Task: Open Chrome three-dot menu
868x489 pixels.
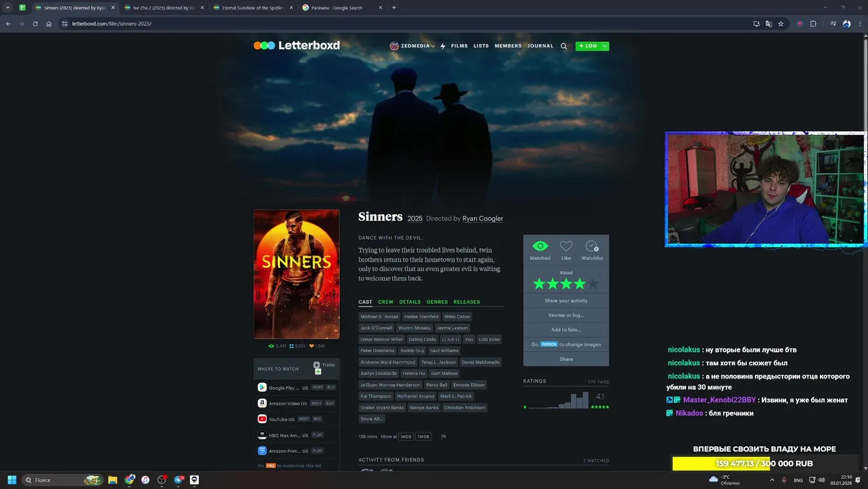Action: point(858,24)
